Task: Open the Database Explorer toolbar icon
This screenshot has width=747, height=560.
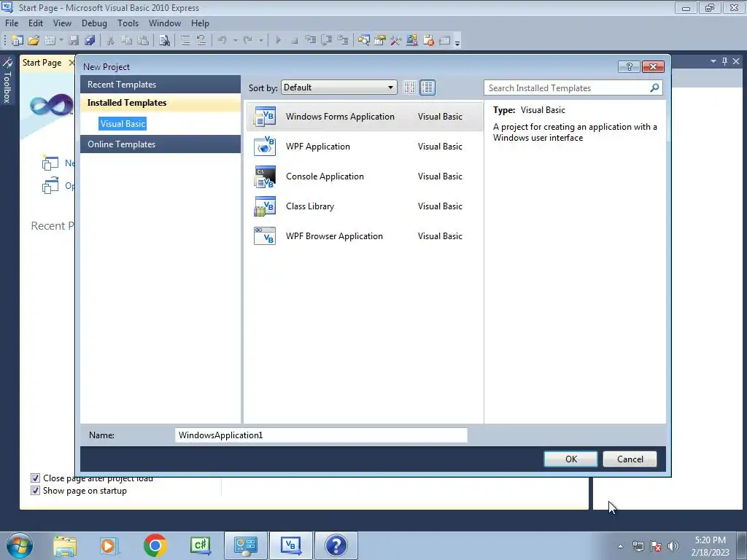Action: [412, 41]
